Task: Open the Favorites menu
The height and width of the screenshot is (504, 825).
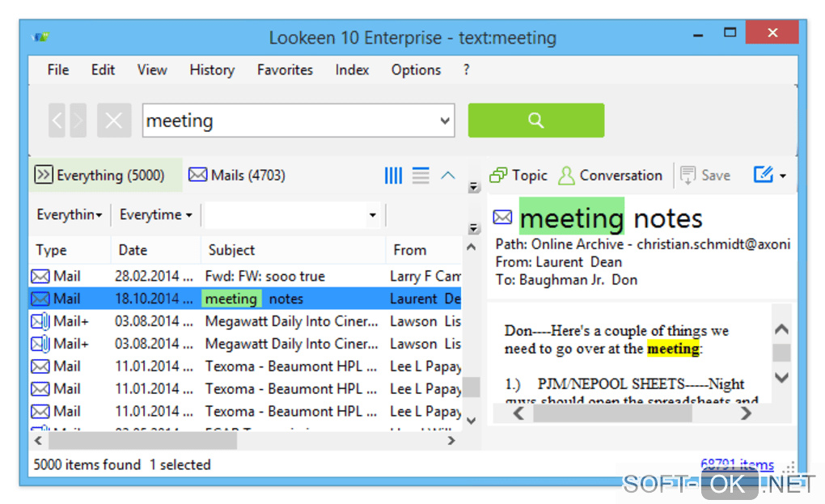Action: 285,70
